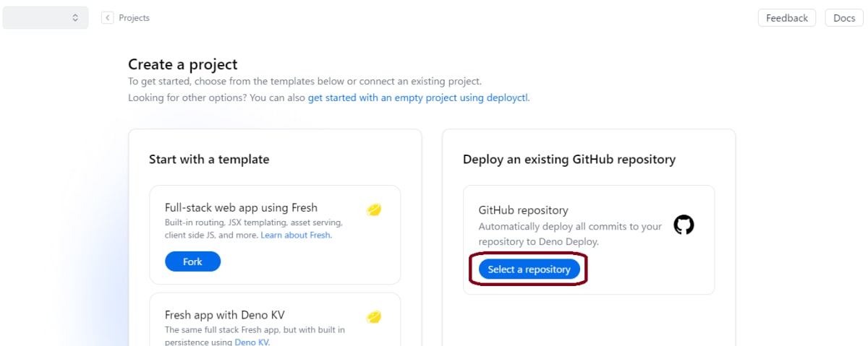Click the Select a repository button

point(529,269)
